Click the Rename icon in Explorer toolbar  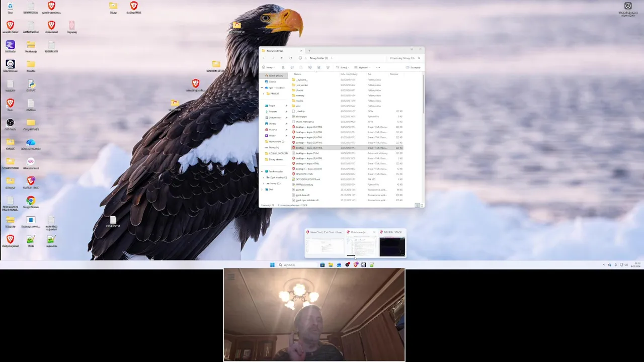click(310, 67)
